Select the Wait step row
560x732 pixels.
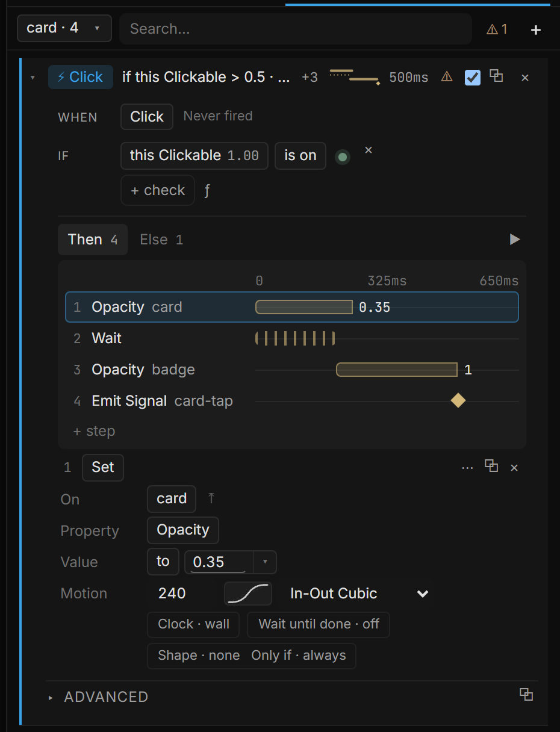pos(292,338)
